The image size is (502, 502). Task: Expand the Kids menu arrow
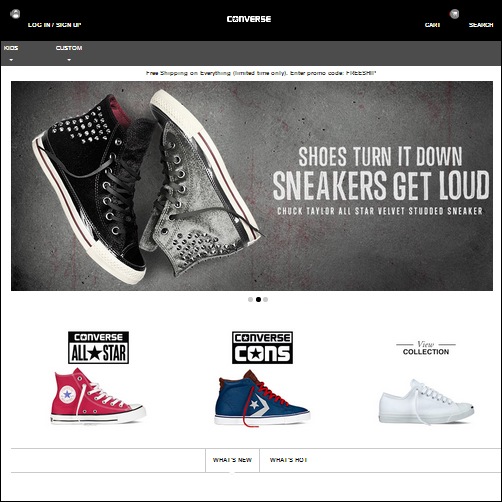[x=11, y=60]
